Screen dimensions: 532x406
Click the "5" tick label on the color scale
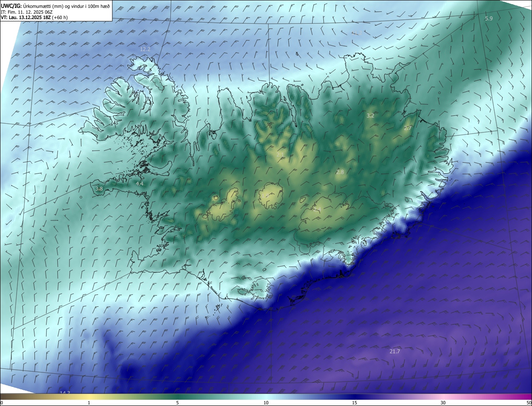click(177, 403)
